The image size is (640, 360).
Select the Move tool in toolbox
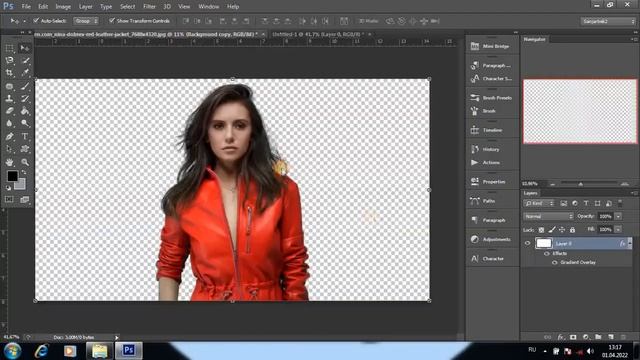click(x=25, y=48)
